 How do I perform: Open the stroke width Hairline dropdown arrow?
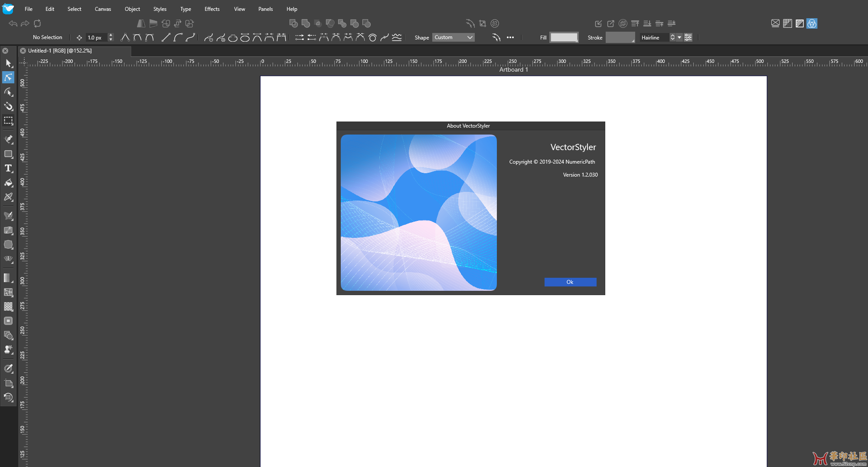pos(679,38)
